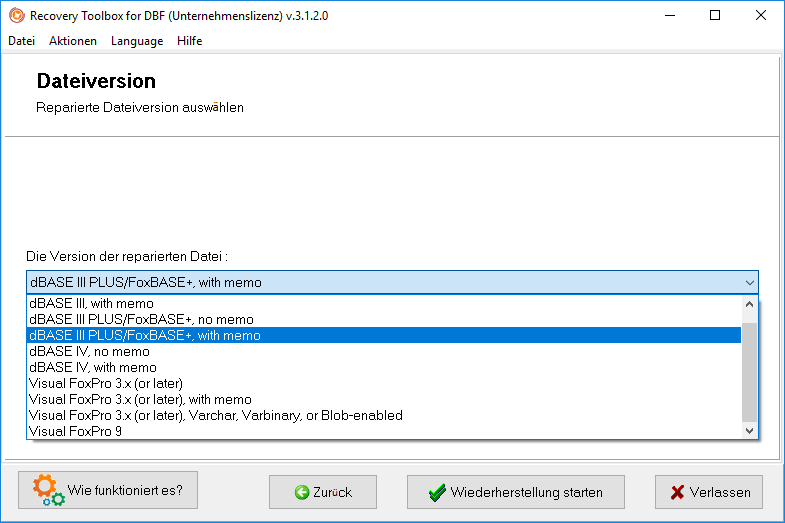Click the list scrollbar up arrow

pos(749,304)
